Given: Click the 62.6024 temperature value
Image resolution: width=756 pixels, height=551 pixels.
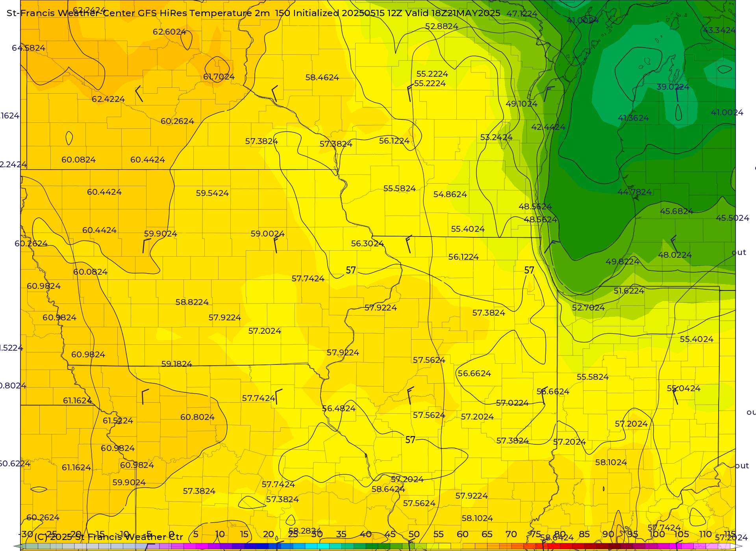Looking at the screenshot, I should coord(170,32).
